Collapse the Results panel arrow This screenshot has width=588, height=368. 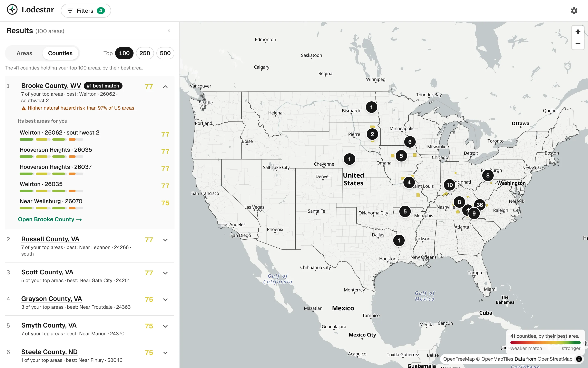click(169, 31)
